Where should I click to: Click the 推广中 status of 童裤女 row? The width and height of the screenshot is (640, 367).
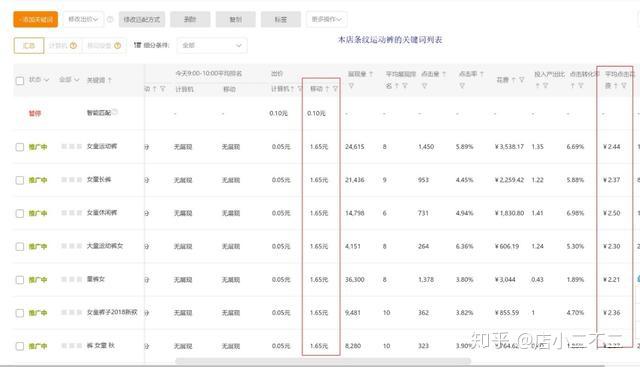coord(38,280)
